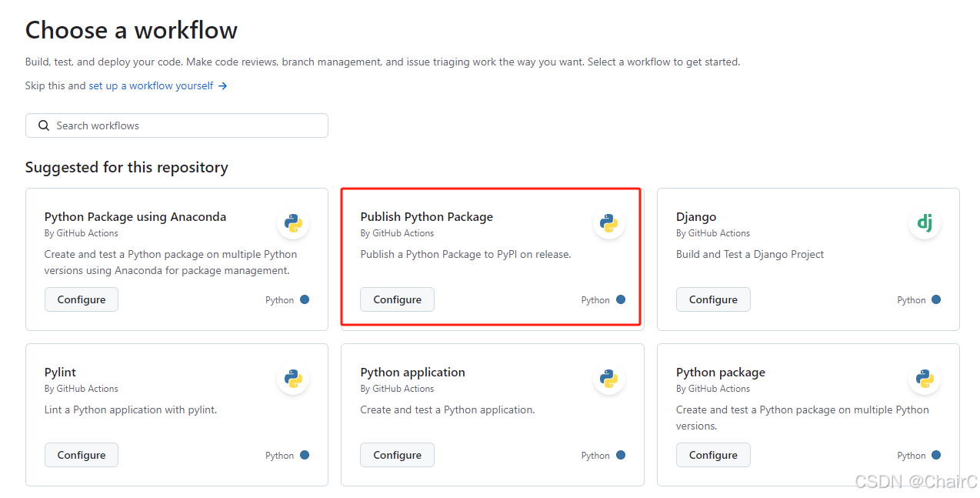
Task: Configure the Pylint workflow
Action: click(x=82, y=455)
